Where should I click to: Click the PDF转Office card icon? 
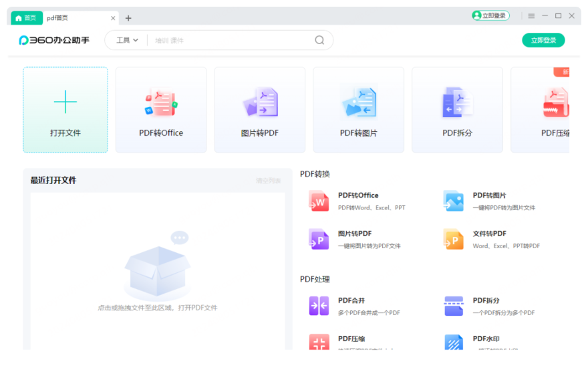[161, 103]
